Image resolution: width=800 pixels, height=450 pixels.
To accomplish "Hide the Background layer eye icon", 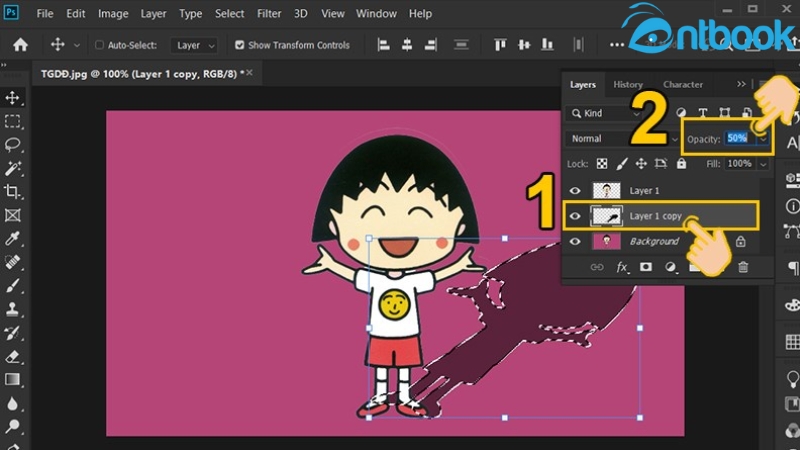I will click(x=575, y=241).
